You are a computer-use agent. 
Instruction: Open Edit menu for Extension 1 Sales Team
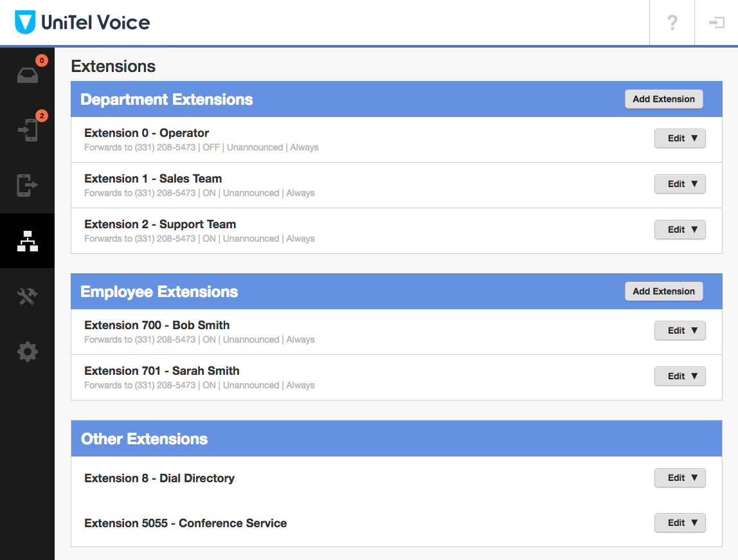pyautogui.click(x=679, y=184)
